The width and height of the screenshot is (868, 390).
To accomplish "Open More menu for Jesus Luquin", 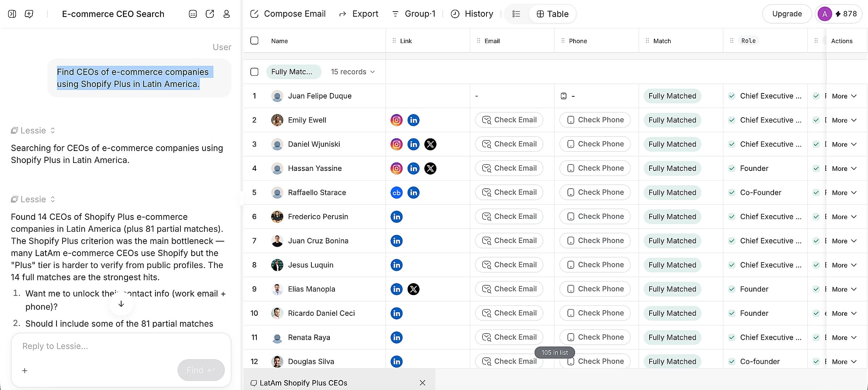I will tap(844, 265).
